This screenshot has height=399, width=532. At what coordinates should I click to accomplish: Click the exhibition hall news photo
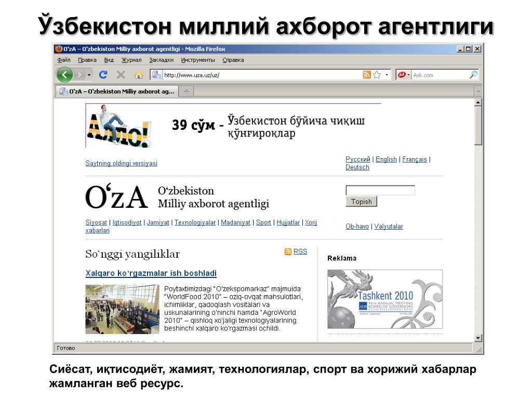click(122, 310)
